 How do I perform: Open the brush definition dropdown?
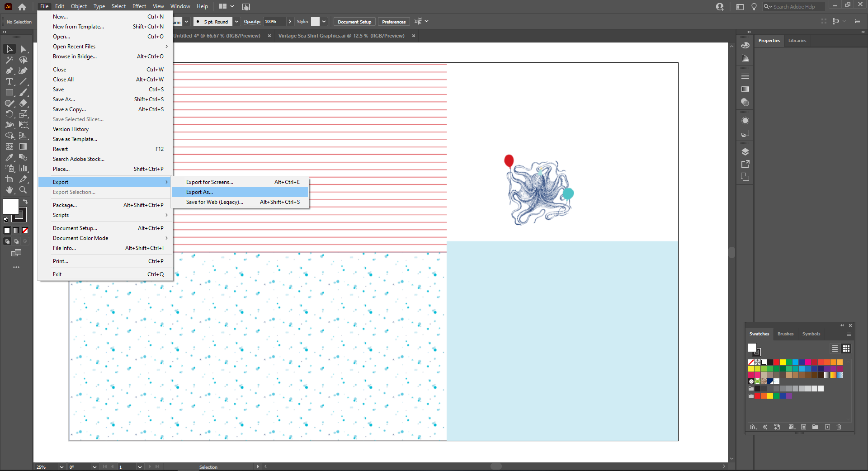[236, 22]
